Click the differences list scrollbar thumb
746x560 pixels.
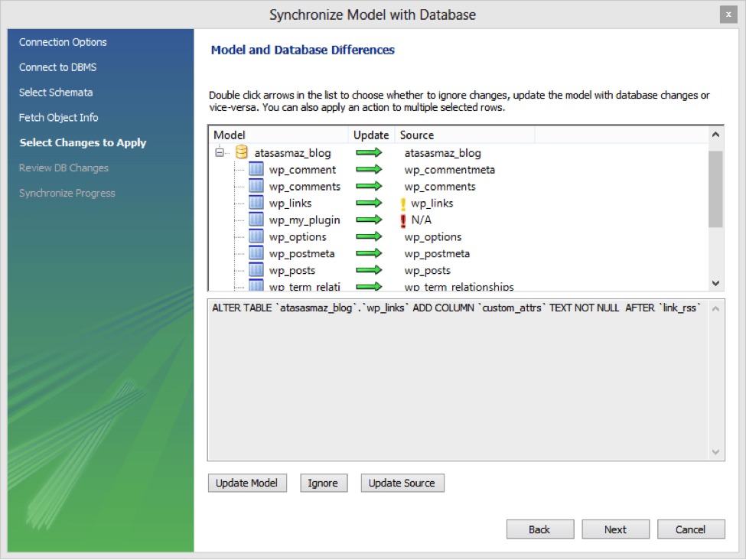pos(715,189)
